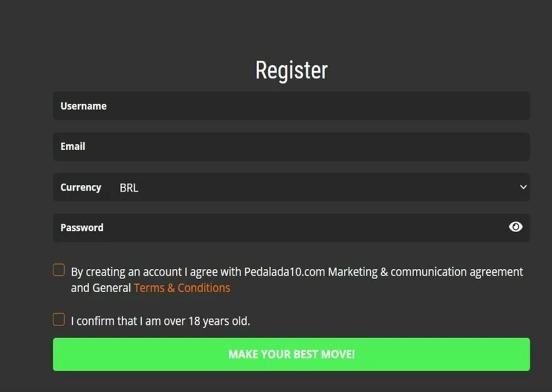Tick the marketing agreement checkbox
552x392 pixels.
point(59,270)
